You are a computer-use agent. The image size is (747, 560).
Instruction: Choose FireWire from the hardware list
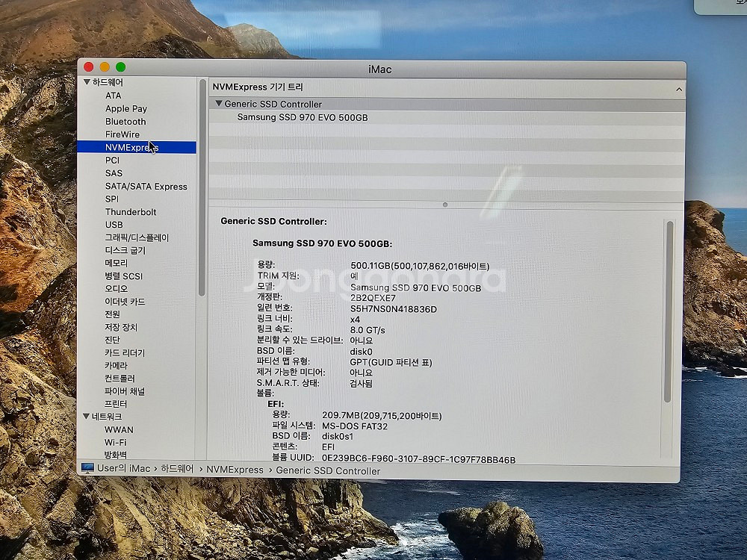coord(122,134)
